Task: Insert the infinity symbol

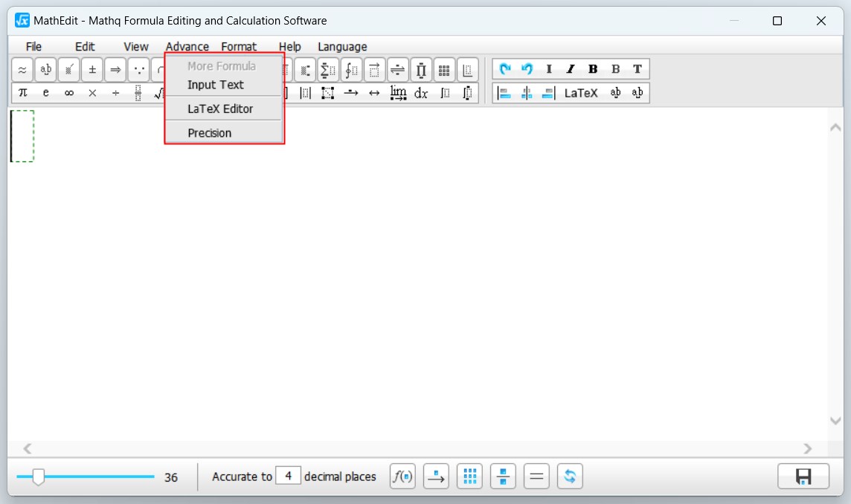Action: pyautogui.click(x=69, y=93)
